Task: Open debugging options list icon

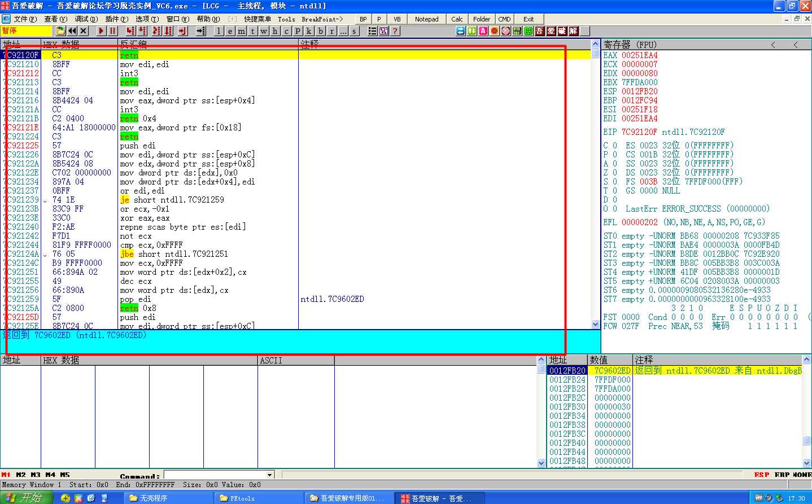Action: point(372,31)
